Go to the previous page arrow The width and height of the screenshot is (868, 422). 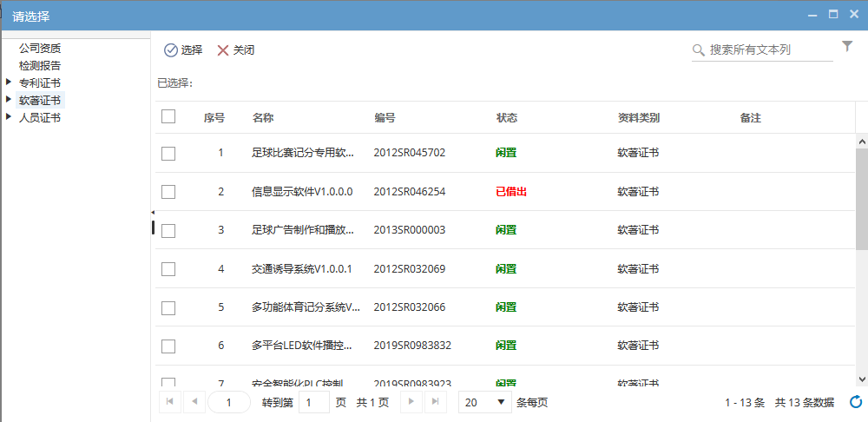coord(194,402)
